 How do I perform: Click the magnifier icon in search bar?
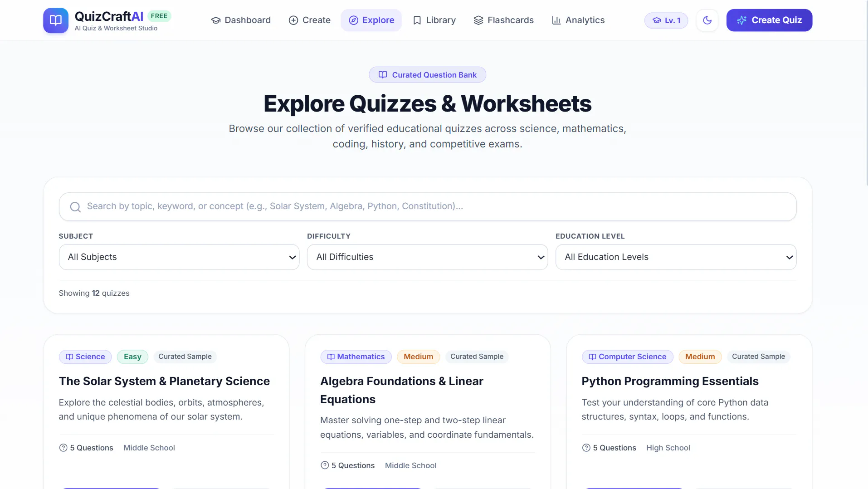coord(75,207)
